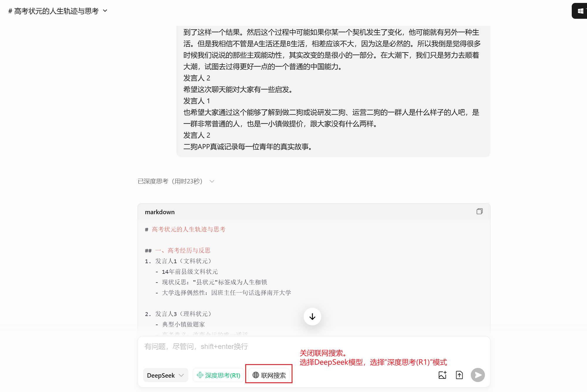Screen dimensions: 587x392
Task: Click the add image icon
Action: pyautogui.click(x=442, y=375)
